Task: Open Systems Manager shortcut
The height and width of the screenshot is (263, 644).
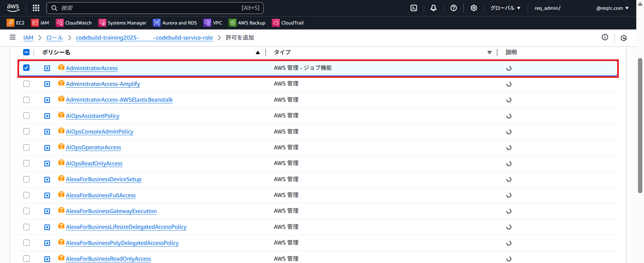Action: [x=122, y=23]
